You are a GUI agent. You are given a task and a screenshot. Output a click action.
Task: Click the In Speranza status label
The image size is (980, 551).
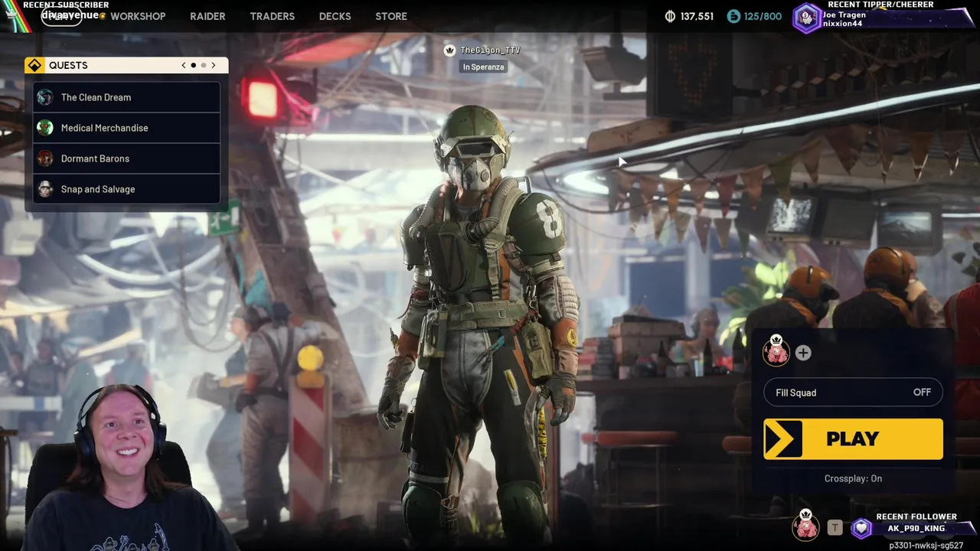pyautogui.click(x=483, y=67)
